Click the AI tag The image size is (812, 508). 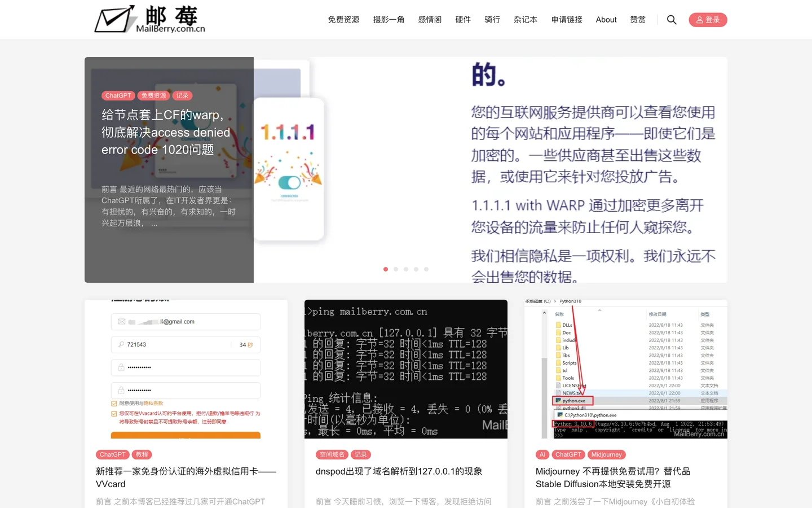click(542, 454)
